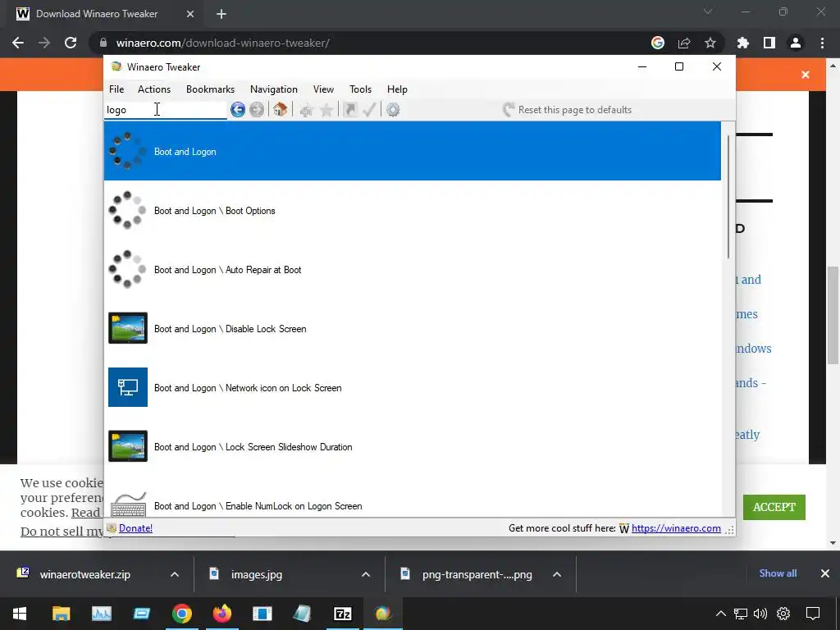Click the create shortcut arrow icon
Image resolution: width=840 pixels, height=630 pixels.
coord(349,110)
